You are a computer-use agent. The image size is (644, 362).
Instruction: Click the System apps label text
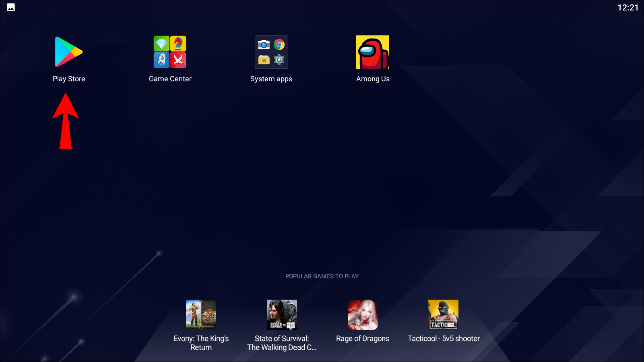click(271, 79)
